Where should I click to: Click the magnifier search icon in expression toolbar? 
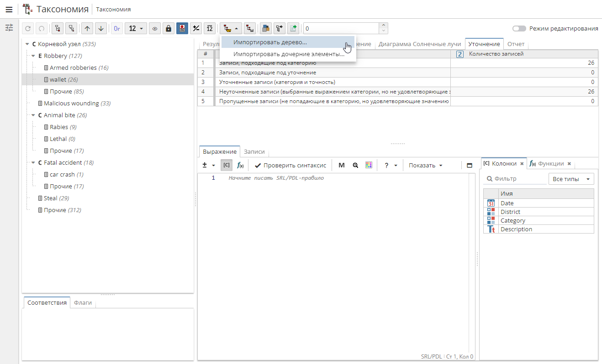pyautogui.click(x=355, y=165)
